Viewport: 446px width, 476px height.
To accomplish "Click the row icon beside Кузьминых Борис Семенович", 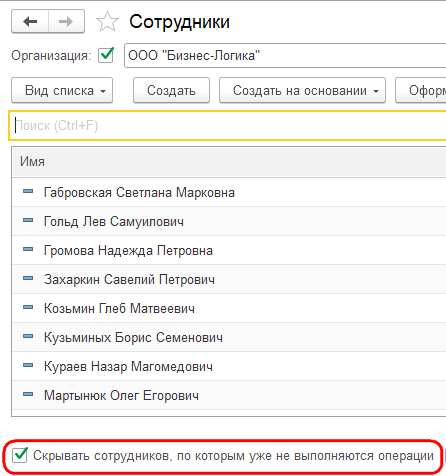I will (28, 336).
